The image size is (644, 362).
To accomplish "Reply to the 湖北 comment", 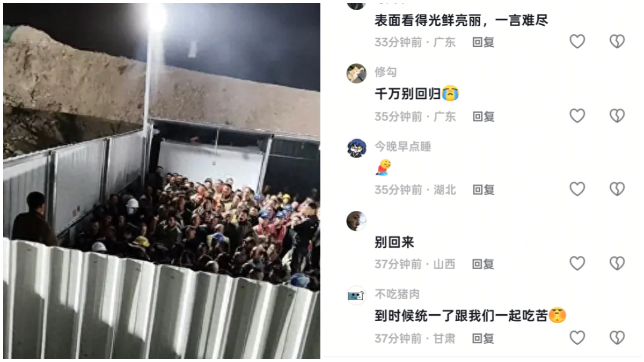I will [483, 189].
